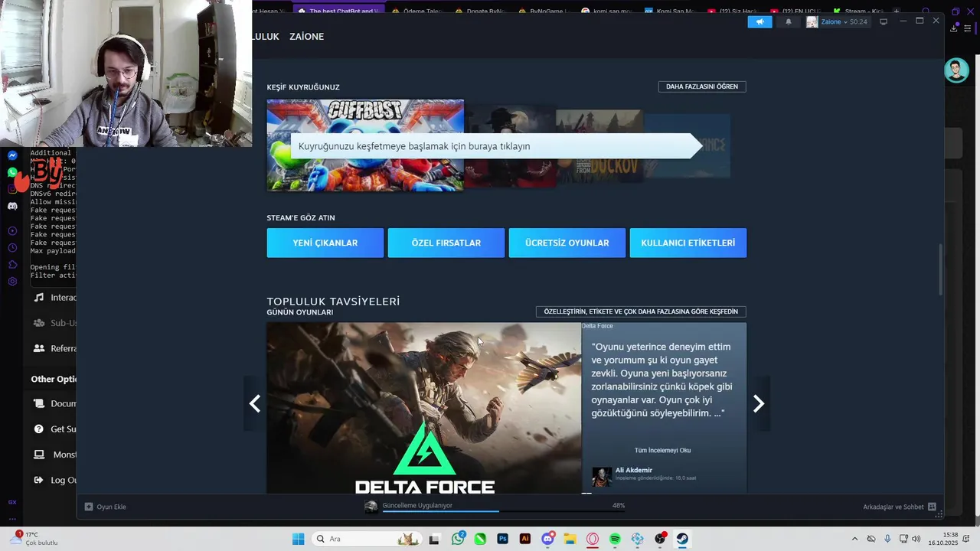Click Steam Big Picture mode monitor icon
The image size is (980, 551).
coord(884,21)
